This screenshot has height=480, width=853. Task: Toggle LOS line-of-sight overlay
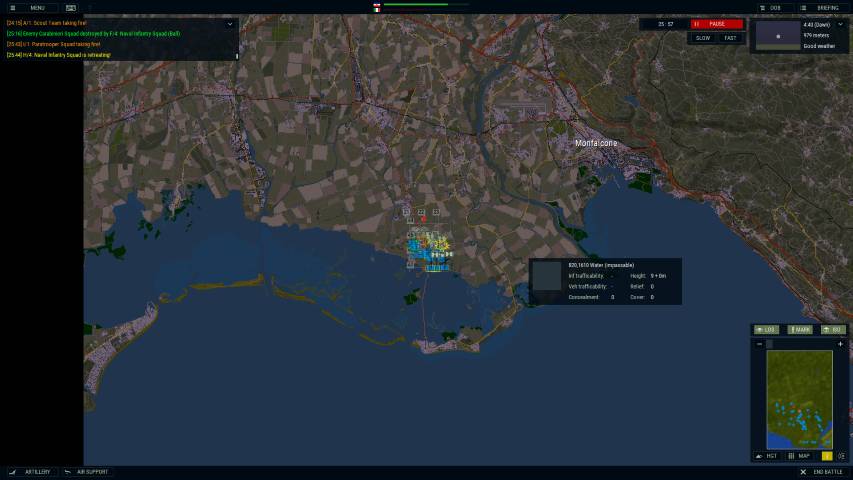[766, 329]
